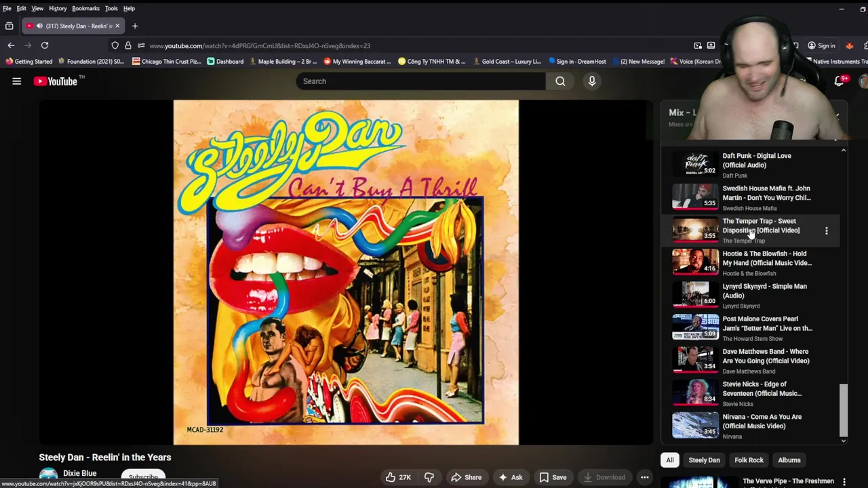Image resolution: width=868 pixels, height=488 pixels.
Task: Save video to a playlist
Action: pos(553,477)
